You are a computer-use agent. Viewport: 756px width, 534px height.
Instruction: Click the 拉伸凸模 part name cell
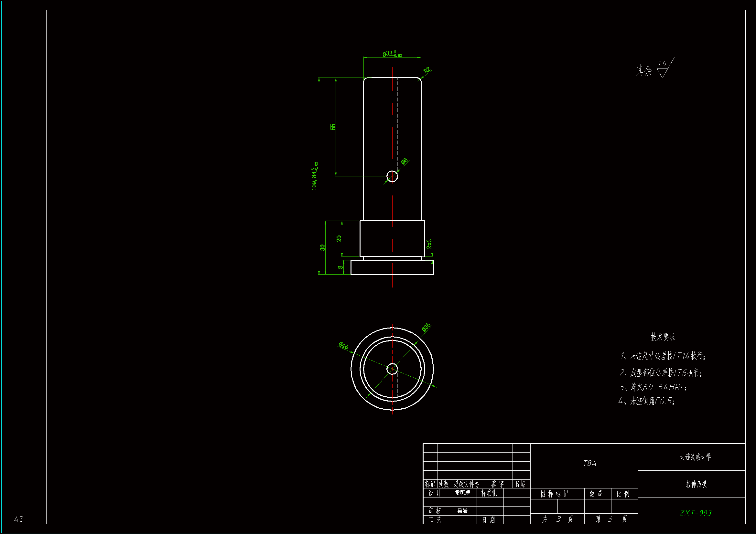pyautogui.click(x=696, y=484)
